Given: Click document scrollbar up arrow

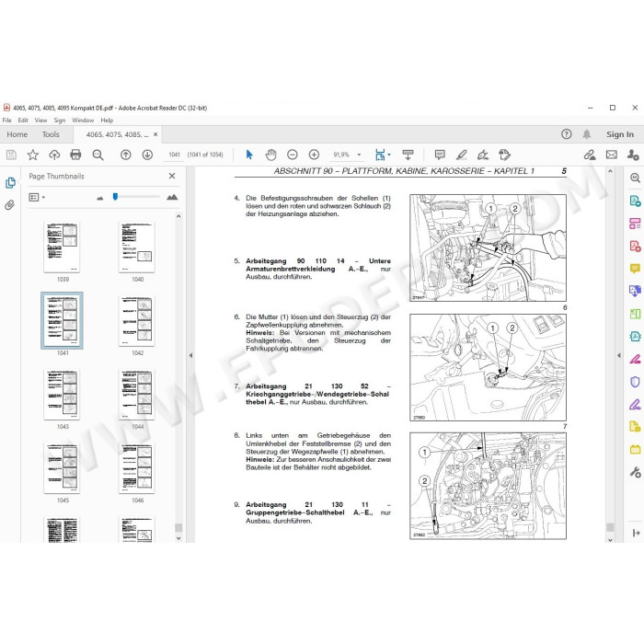Looking at the screenshot, I should pos(610,171).
